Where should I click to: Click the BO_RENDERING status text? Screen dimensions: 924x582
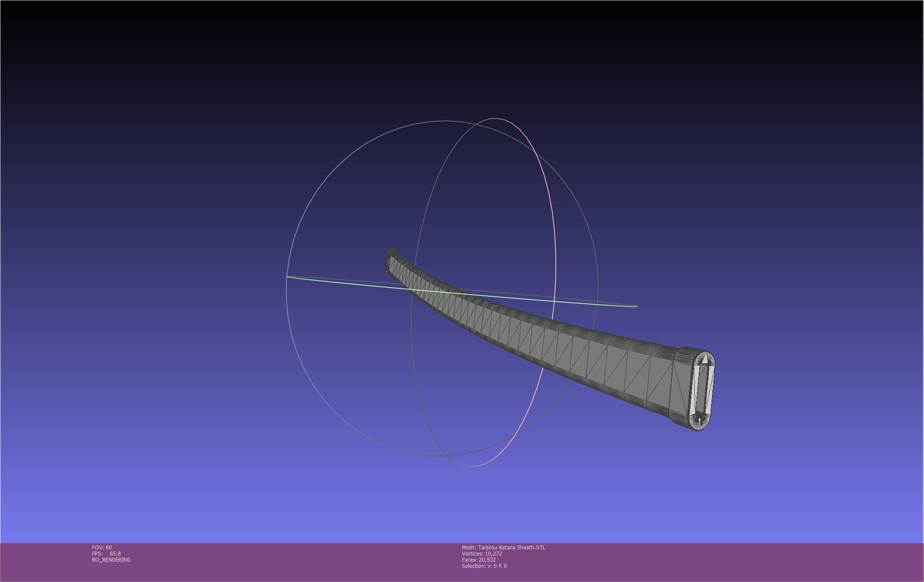tap(111, 560)
